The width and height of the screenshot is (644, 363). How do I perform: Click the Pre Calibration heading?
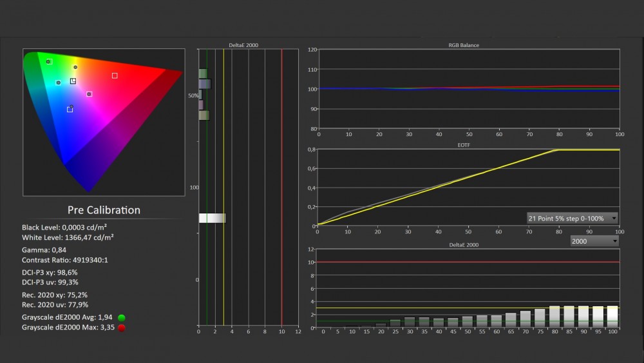click(x=104, y=210)
